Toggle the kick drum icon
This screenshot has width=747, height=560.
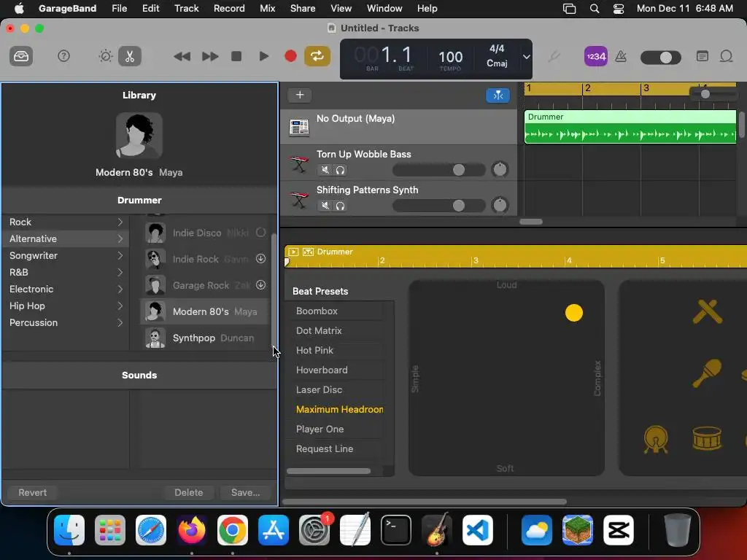tap(656, 439)
